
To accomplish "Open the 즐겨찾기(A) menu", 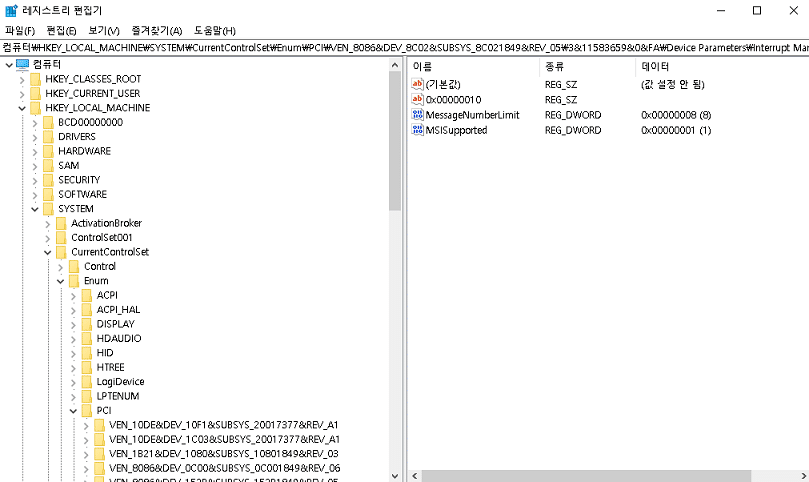I will 157,30.
